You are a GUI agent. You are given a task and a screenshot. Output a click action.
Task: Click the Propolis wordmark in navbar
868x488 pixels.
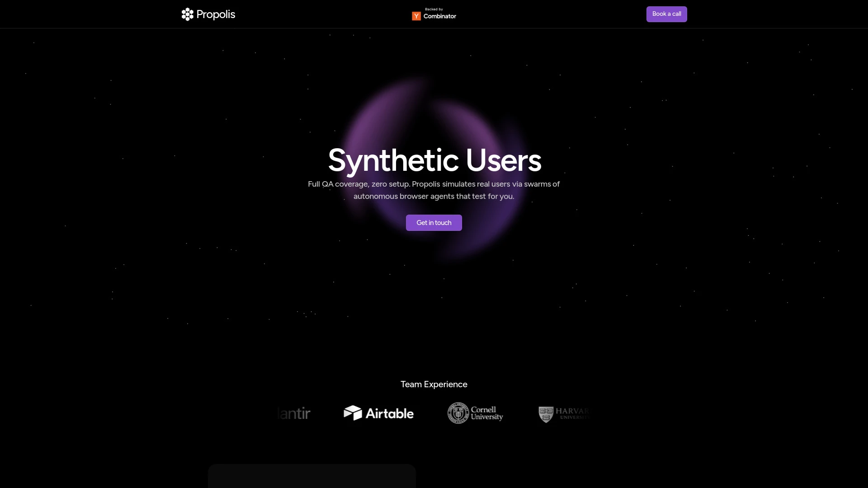click(x=216, y=14)
